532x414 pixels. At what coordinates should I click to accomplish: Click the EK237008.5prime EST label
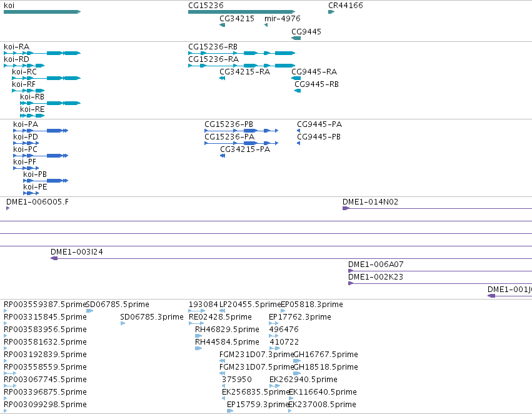click(x=323, y=405)
